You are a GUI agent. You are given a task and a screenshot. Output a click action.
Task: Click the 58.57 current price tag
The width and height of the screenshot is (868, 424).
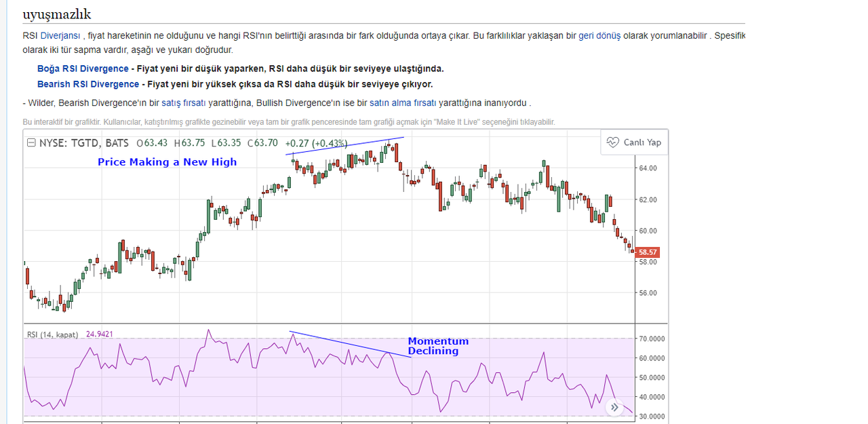tap(648, 252)
